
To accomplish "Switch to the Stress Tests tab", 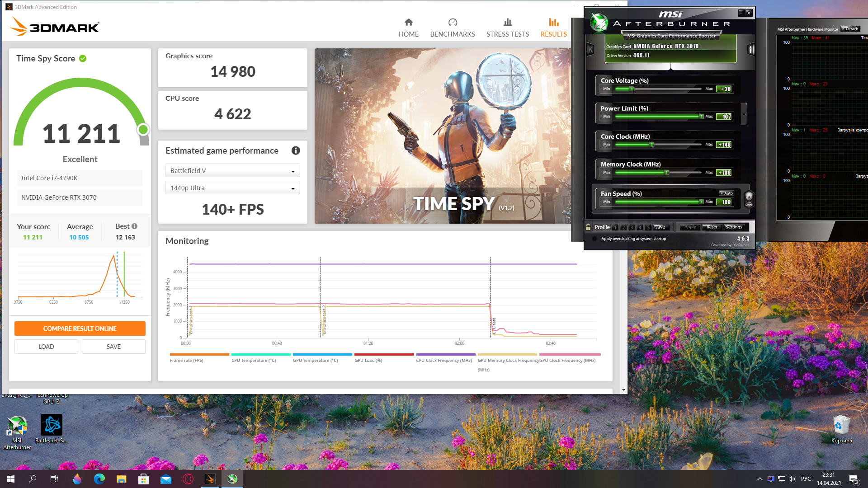I will coord(507,28).
